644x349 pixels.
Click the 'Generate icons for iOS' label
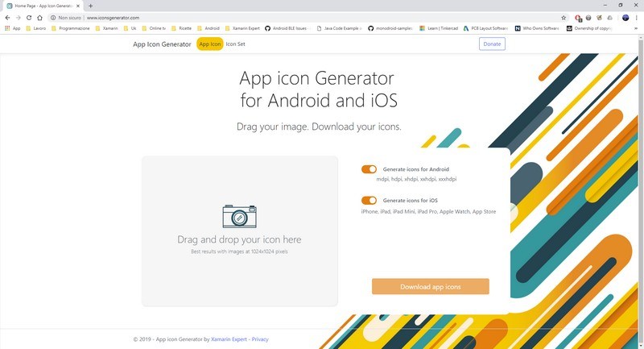point(411,200)
